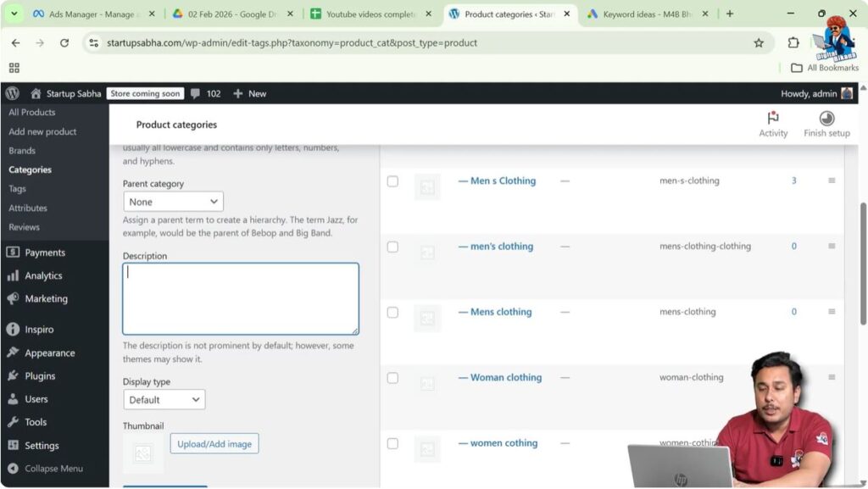
Task: Click the Appearance paintbrush icon in the sidebar
Action: point(14,353)
